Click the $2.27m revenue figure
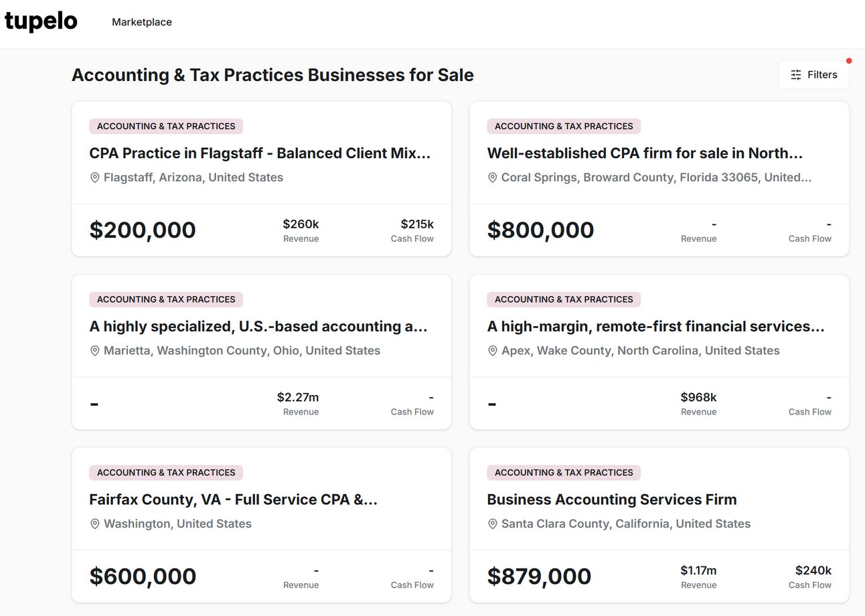Screen dimensions: 865x616 pos(298,397)
